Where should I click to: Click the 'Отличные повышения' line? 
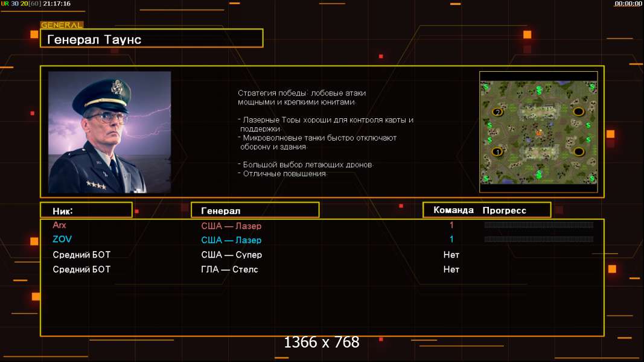click(x=282, y=174)
